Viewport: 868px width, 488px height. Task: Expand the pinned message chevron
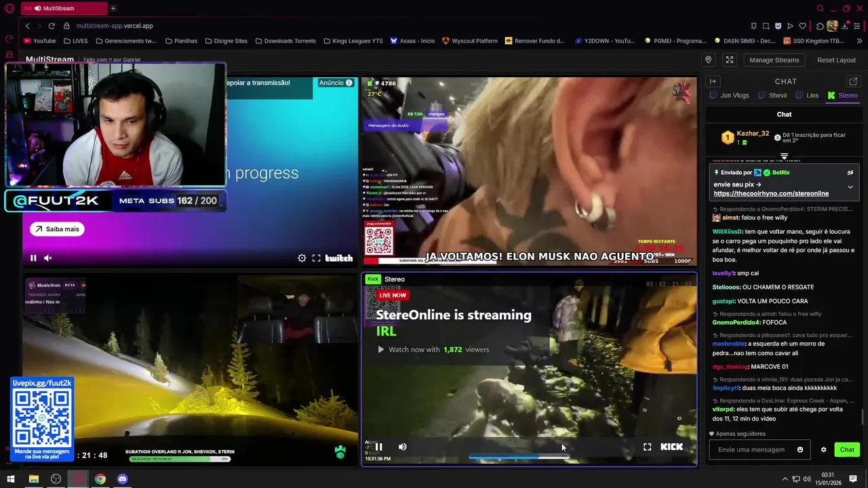(850, 187)
